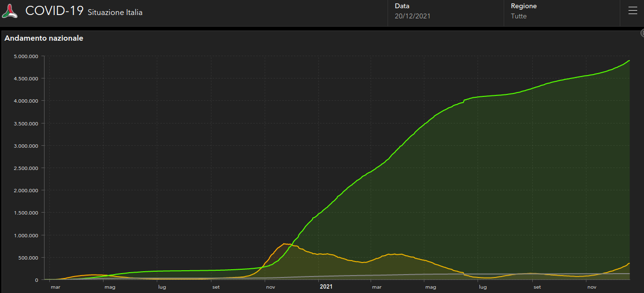The width and height of the screenshot is (644, 293).
Task: Click the COVID-19 dashboard title
Action: click(x=54, y=11)
